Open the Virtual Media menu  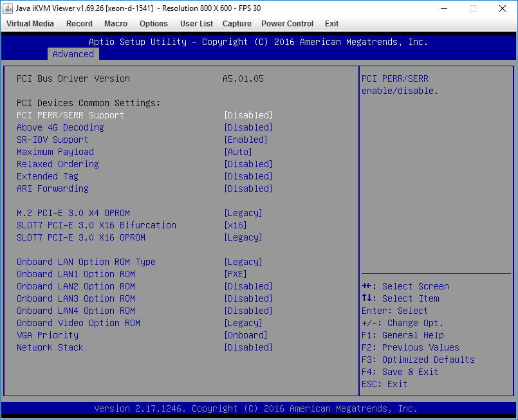pyautogui.click(x=30, y=24)
